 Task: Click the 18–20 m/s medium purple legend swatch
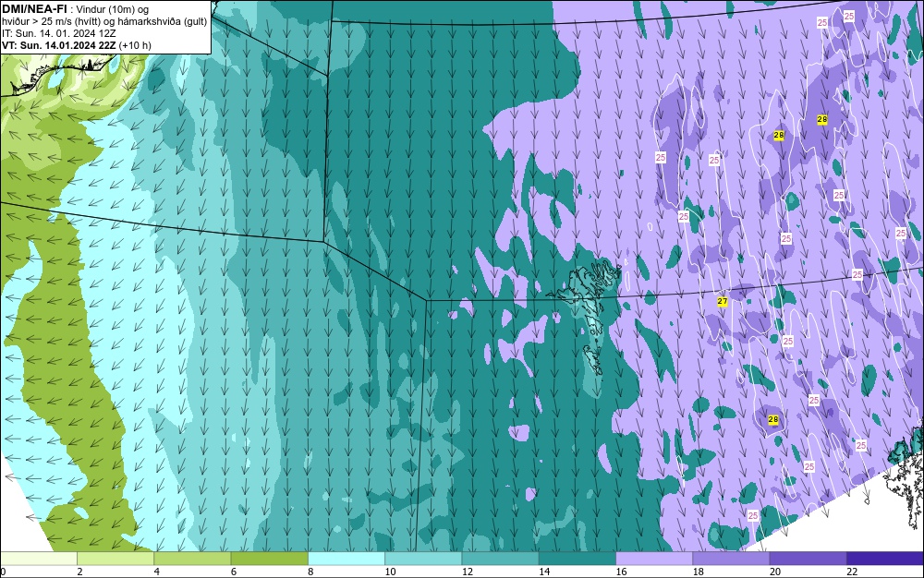pyautogui.click(x=731, y=559)
